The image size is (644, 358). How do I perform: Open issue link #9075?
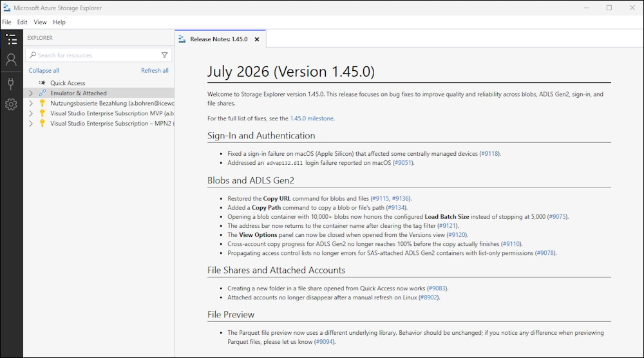click(557, 217)
